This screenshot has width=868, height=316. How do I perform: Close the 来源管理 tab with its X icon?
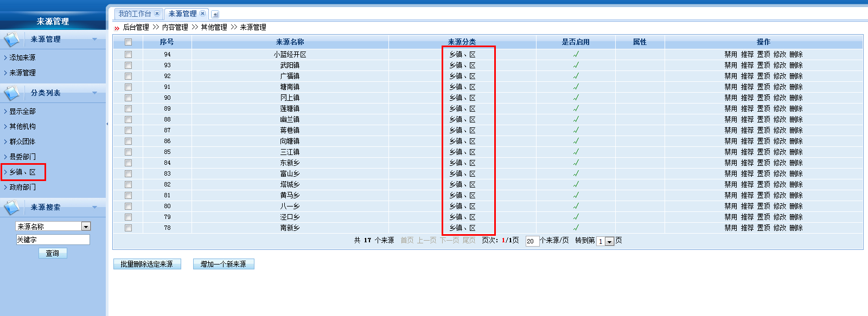(203, 14)
